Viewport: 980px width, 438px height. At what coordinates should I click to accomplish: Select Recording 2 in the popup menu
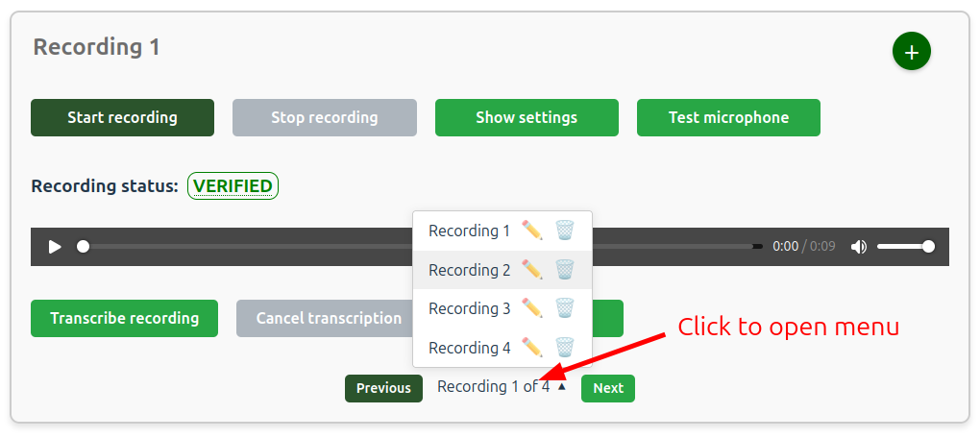[x=469, y=270]
